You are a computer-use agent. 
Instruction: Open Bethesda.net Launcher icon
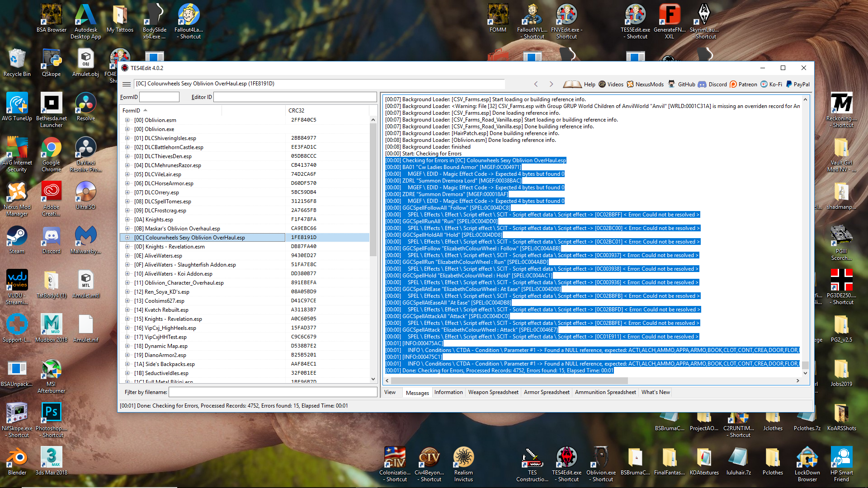pos(52,110)
